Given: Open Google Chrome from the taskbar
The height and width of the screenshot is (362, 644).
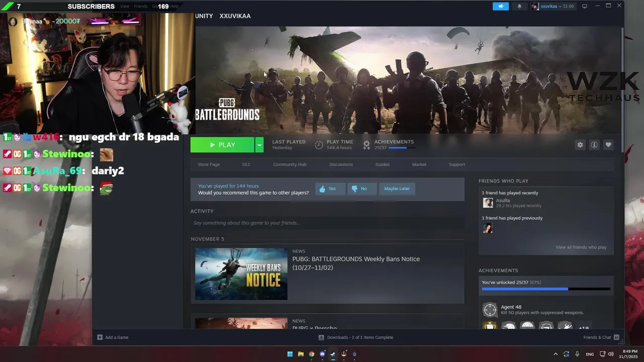Looking at the screenshot, I should 311,354.
